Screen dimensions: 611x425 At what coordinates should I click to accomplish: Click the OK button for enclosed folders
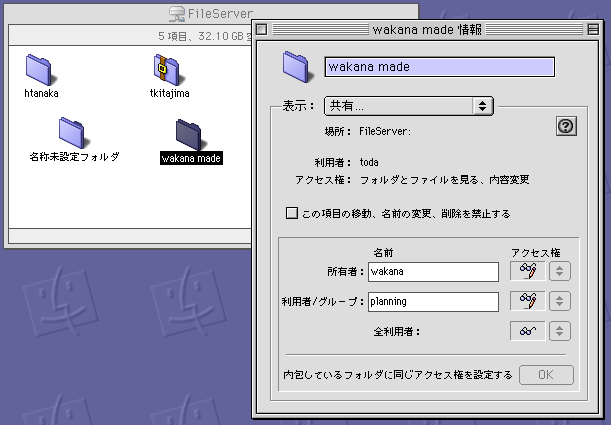546,375
